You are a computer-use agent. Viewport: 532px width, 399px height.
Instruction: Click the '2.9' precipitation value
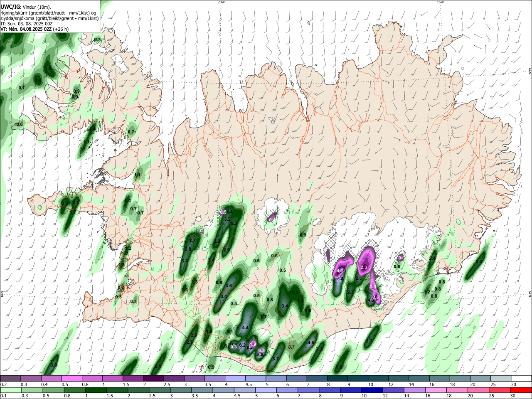[x=227, y=250]
